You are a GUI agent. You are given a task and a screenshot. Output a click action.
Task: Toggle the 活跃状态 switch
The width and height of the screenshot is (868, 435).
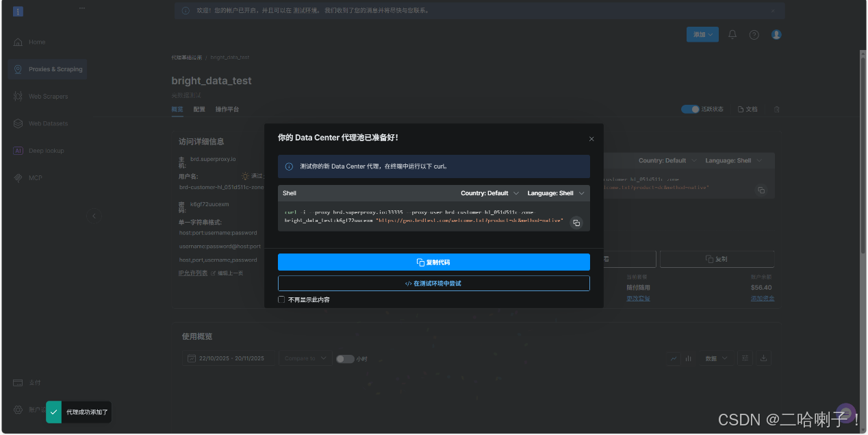(x=690, y=109)
